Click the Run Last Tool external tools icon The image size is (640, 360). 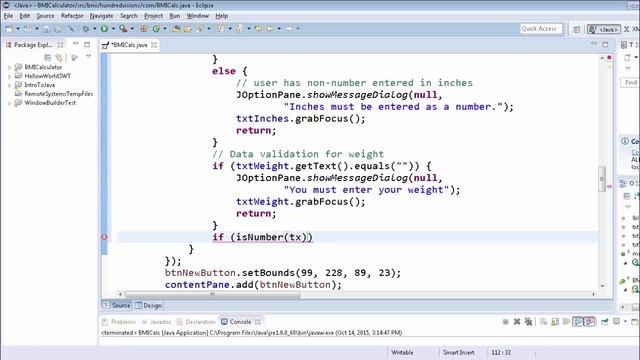[123, 29]
